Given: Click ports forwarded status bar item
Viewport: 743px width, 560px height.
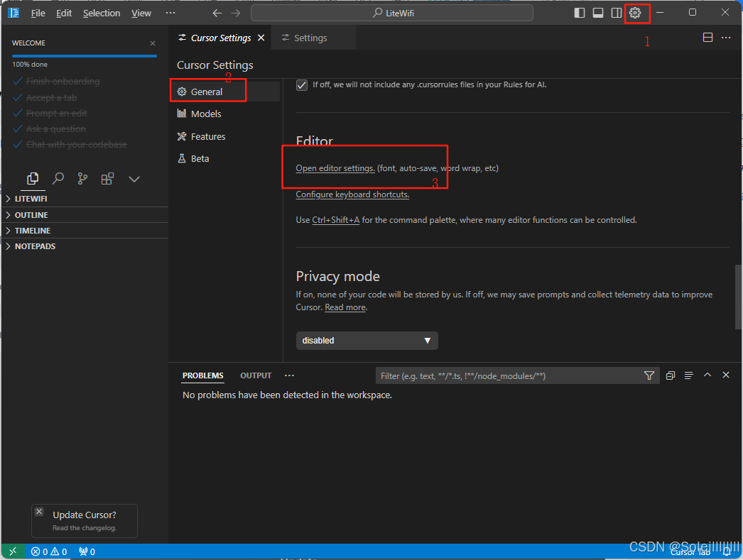Looking at the screenshot, I should point(87,551).
